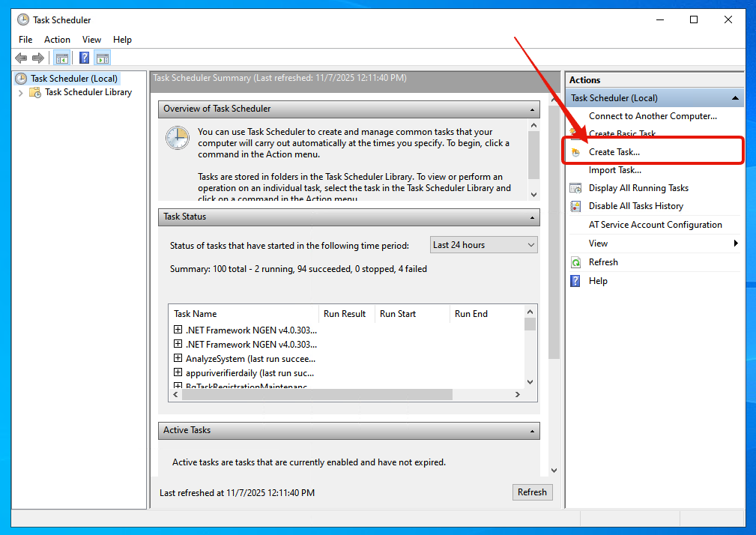This screenshot has height=535, width=756.
Task: Click Import Task... in the Actions pane
Action: click(614, 170)
